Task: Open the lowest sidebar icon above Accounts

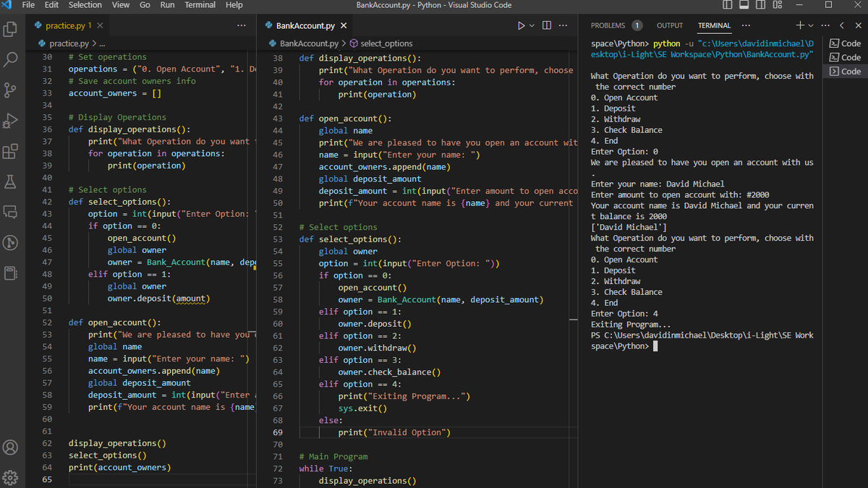Action: point(10,273)
